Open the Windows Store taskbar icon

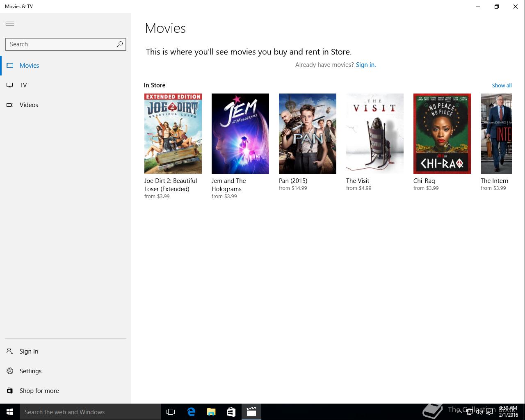click(231, 412)
